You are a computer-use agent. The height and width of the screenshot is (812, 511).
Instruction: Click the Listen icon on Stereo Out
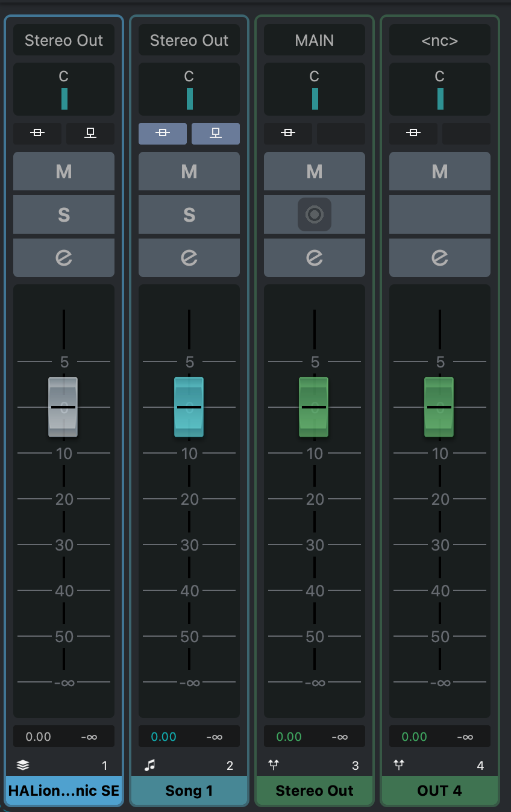pyautogui.click(x=315, y=214)
